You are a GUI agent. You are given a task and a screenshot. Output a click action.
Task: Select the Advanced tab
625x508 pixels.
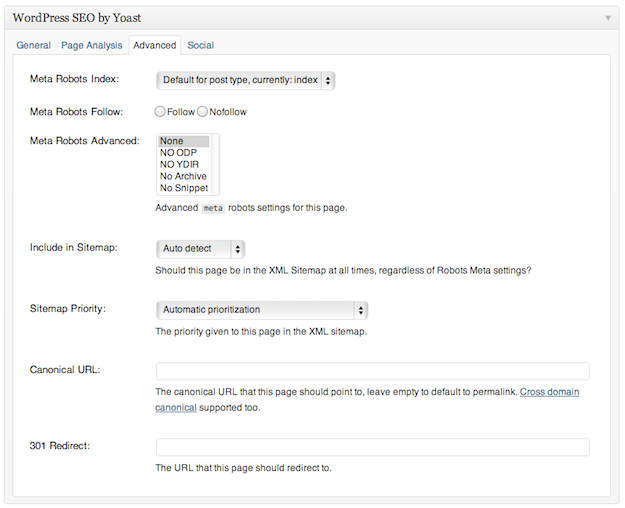155,45
